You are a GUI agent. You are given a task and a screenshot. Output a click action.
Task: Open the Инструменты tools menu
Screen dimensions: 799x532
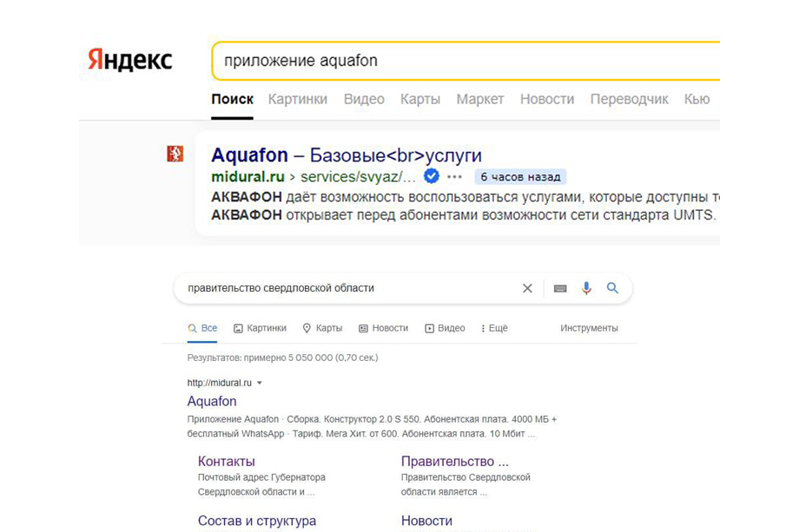pyautogui.click(x=589, y=328)
